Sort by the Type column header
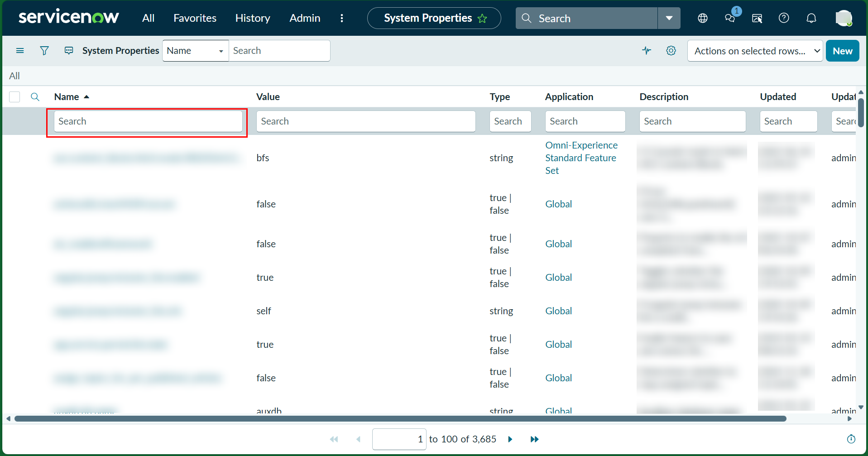This screenshot has width=868, height=456. (500, 97)
